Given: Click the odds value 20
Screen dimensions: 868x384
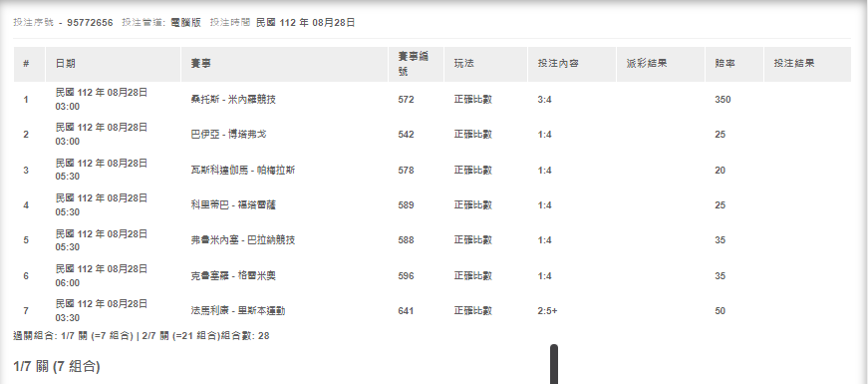Looking at the screenshot, I should point(721,171).
